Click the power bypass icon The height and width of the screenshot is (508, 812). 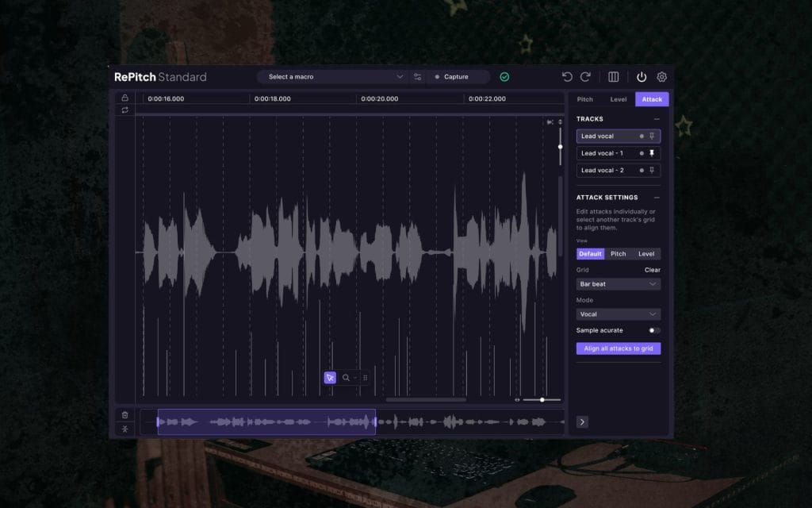(642, 77)
